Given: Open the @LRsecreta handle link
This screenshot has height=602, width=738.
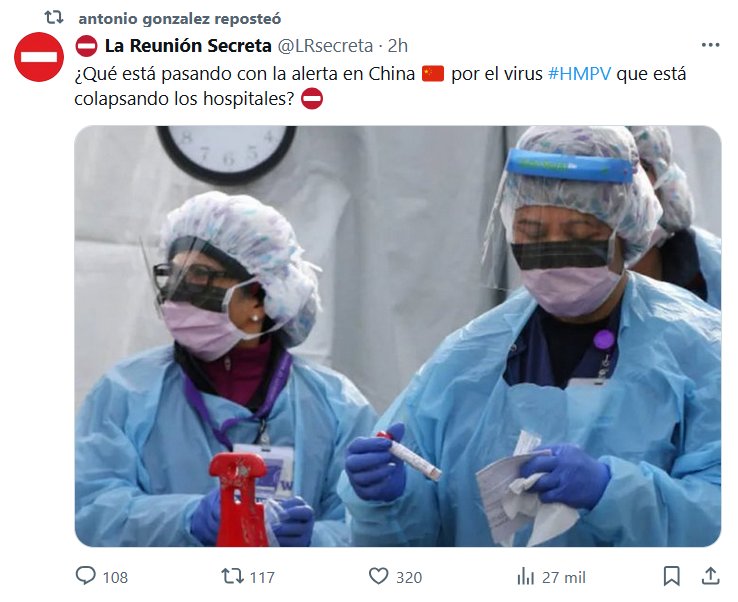Looking at the screenshot, I should tap(325, 46).
